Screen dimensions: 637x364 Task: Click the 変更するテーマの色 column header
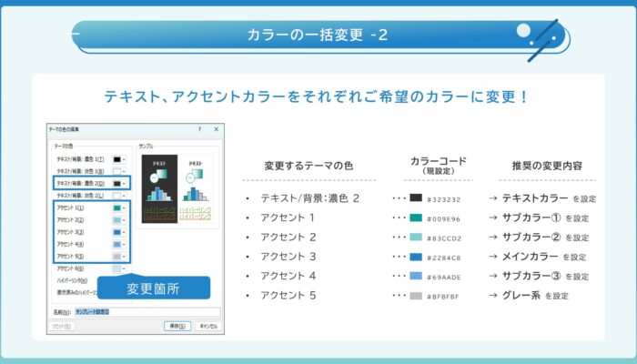click(x=308, y=166)
